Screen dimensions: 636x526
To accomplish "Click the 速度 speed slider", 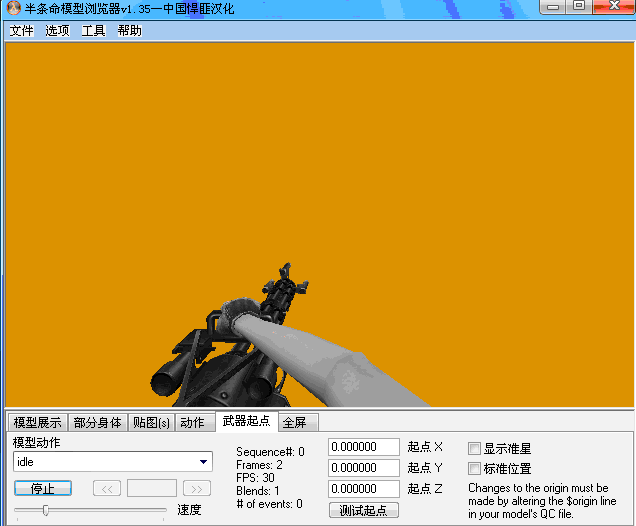I will click(x=90, y=510).
